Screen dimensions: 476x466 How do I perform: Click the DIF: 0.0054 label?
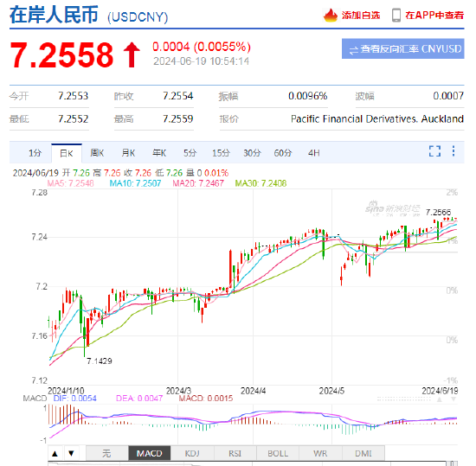click(75, 398)
